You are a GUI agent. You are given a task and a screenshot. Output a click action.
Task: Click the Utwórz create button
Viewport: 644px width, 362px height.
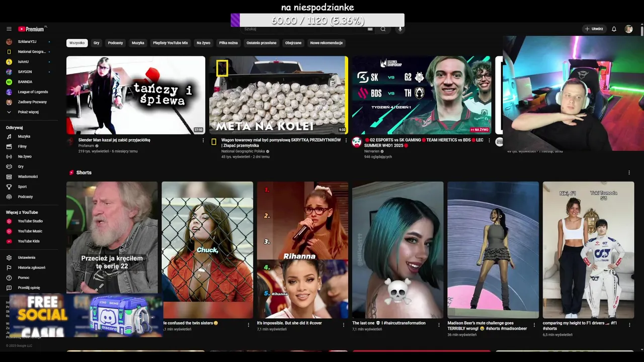(x=594, y=29)
